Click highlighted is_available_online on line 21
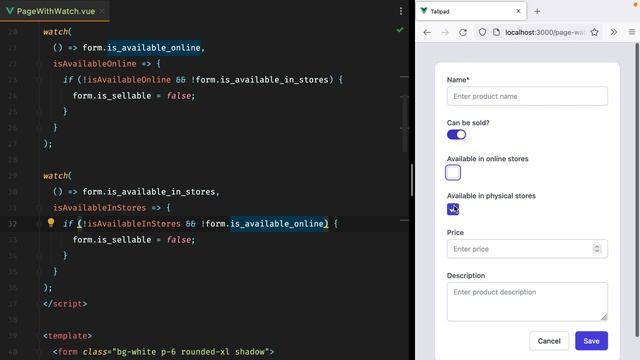Screen dimensions: 640x360 (x=153, y=48)
